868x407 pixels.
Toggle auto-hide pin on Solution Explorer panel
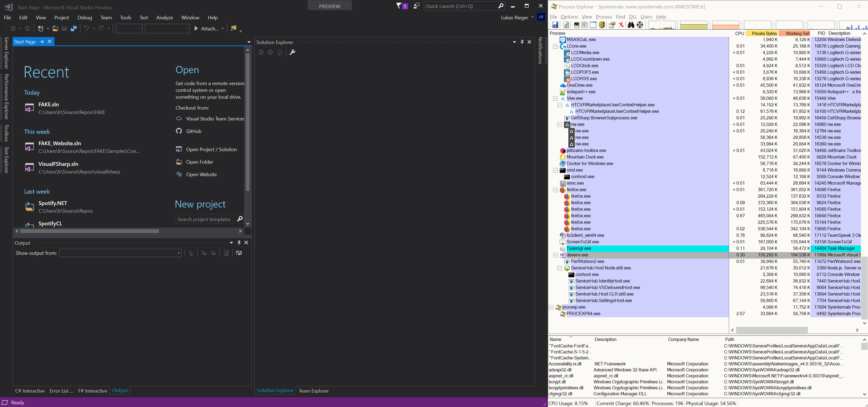(522, 42)
